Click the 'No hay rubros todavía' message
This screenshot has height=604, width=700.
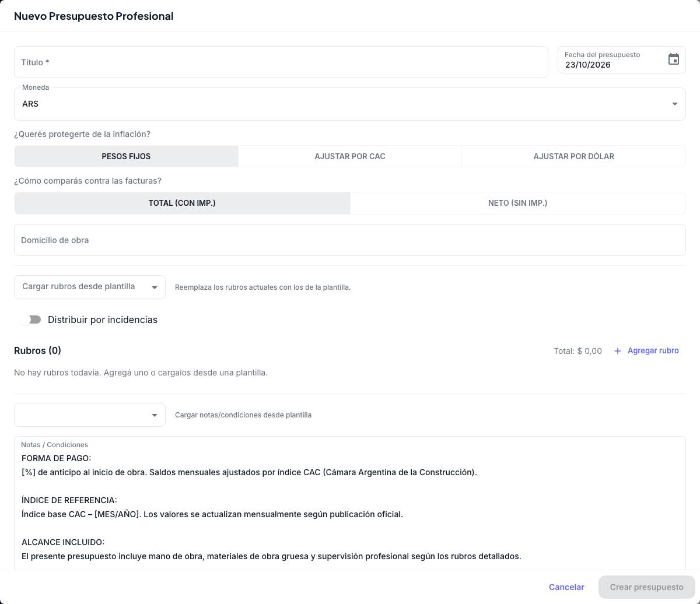(x=141, y=373)
